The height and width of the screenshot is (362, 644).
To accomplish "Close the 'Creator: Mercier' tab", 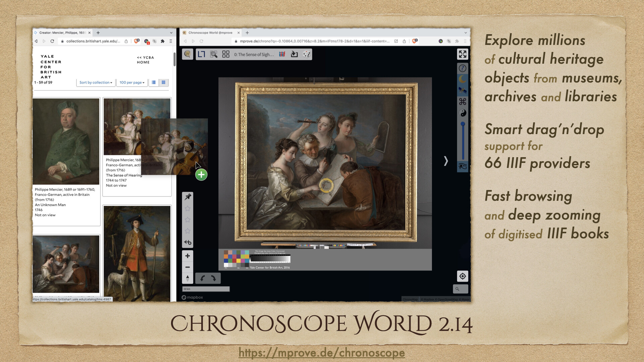I will [90, 33].
